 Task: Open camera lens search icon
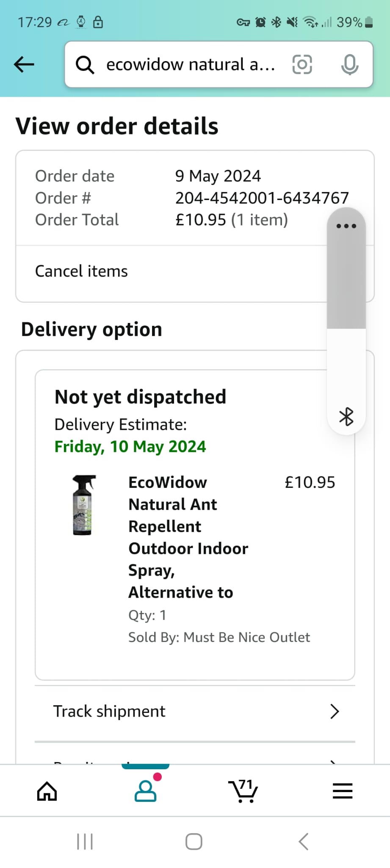[302, 64]
